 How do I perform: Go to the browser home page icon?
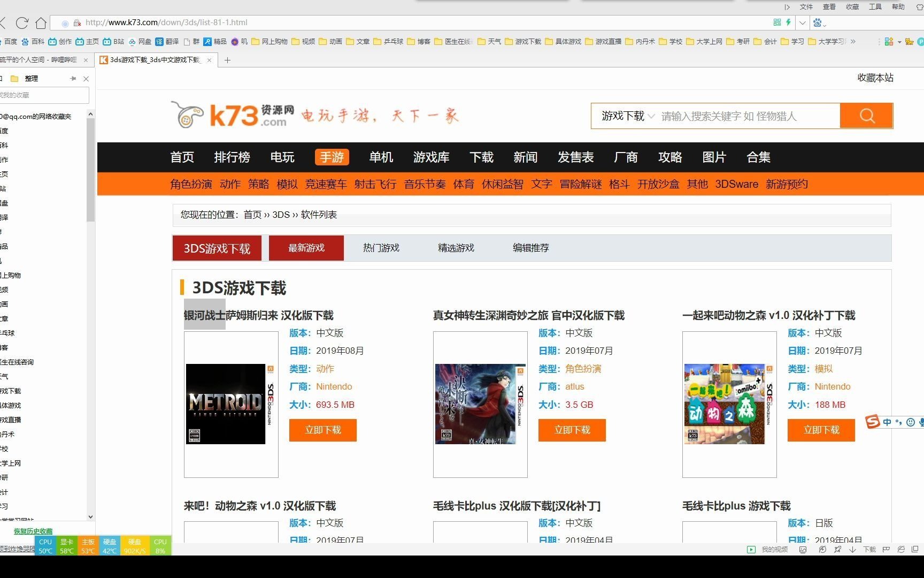tap(41, 22)
